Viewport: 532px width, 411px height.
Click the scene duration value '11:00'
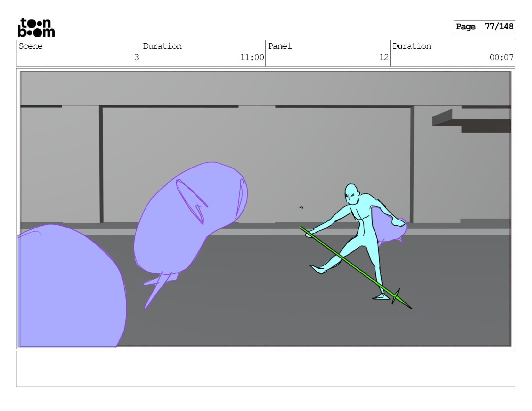tap(252, 57)
